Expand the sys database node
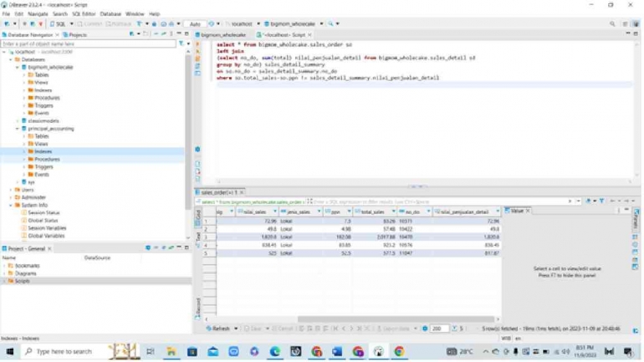Image resolution: width=644 pixels, height=362 pixels. (x=18, y=182)
